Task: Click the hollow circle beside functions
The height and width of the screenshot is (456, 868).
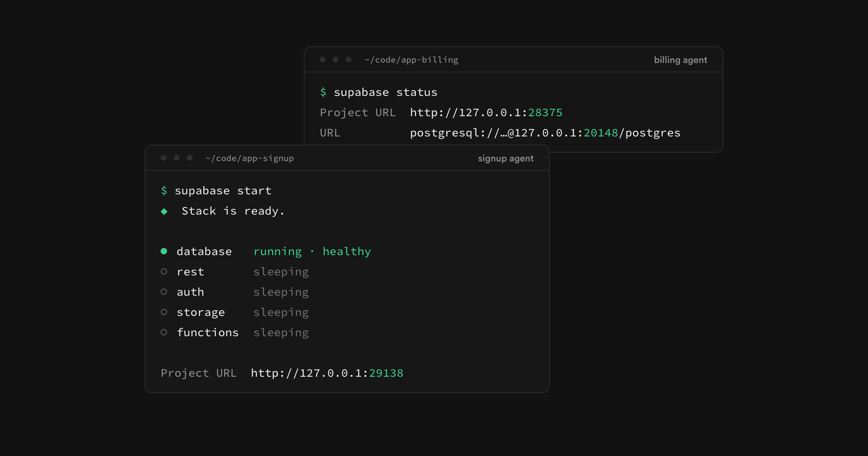Action: pyautogui.click(x=164, y=332)
